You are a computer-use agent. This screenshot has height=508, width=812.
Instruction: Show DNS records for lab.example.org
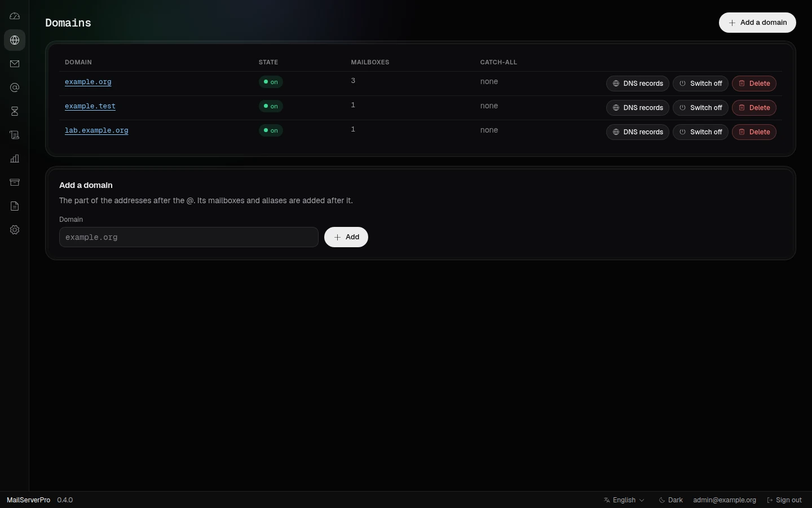click(638, 132)
